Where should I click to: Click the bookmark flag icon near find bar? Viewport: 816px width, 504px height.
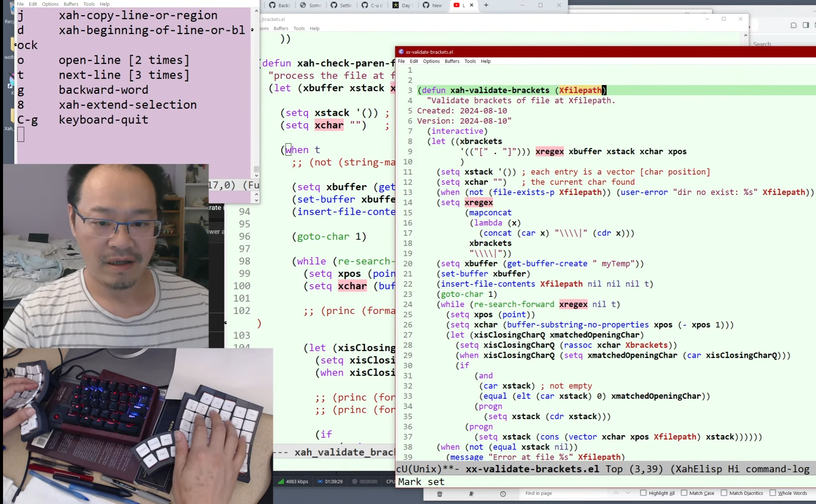pos(471,494)
